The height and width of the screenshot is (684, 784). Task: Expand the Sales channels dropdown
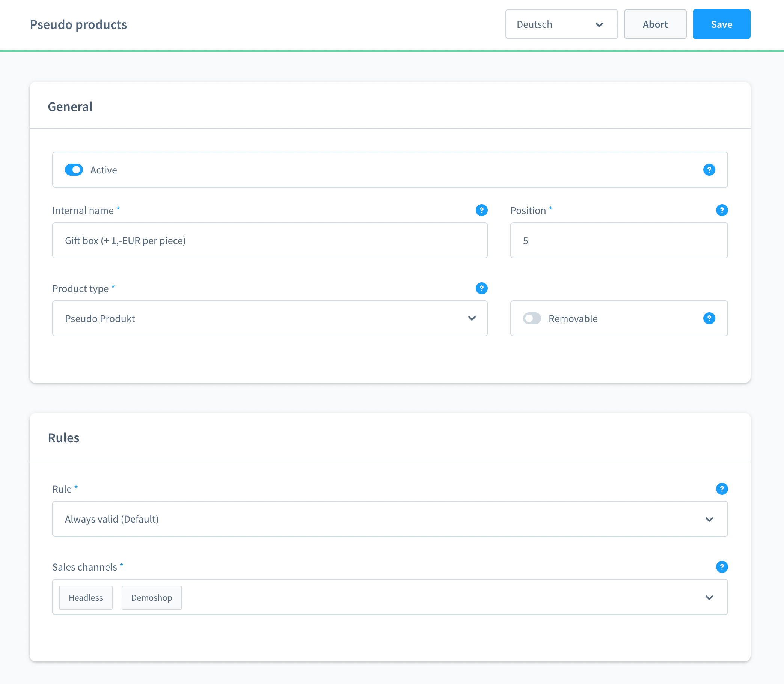pyautogui.click(x=709, y=597)
